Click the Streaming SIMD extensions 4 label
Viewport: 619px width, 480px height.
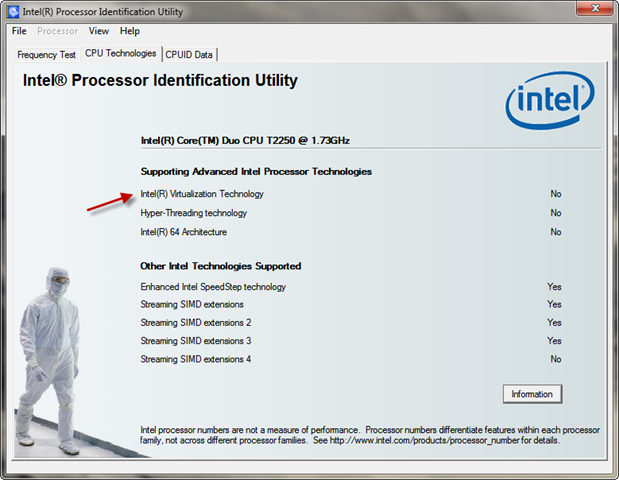click(x=195, y=359)
